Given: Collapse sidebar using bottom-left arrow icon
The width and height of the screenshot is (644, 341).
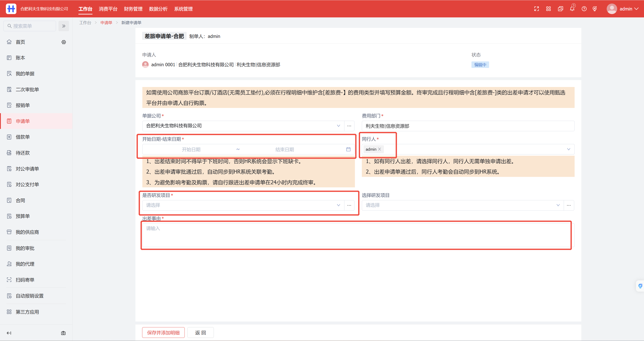Looking at the screenshot, I should 9,333.
